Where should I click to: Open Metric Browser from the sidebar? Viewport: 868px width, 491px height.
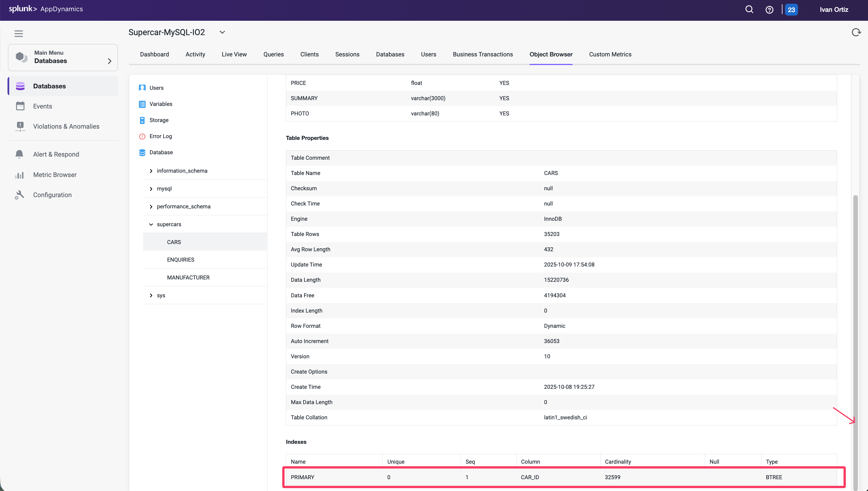click(55, 175)
